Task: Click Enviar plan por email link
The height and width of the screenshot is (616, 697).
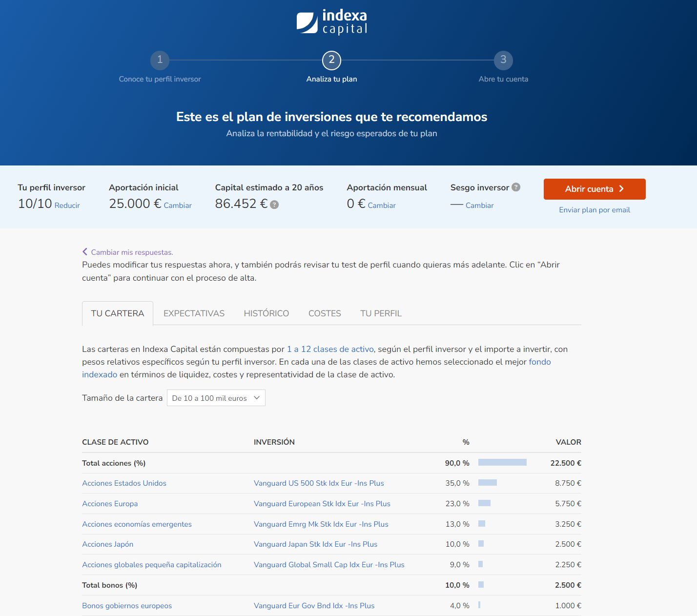Action: pos(594,210)
